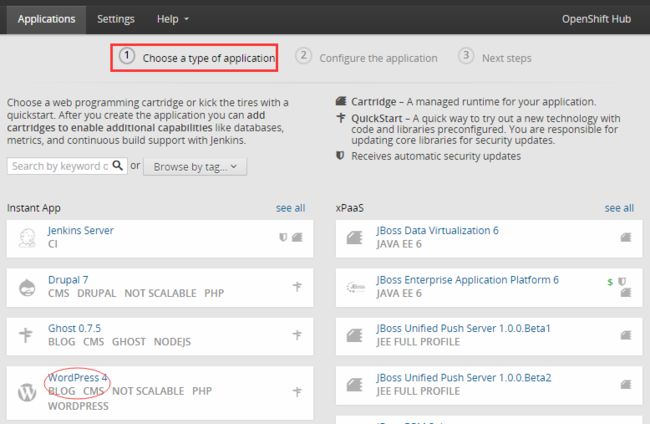Click the large cartridge icon beside JBoss Data Virtualization

tap(355, 237)
